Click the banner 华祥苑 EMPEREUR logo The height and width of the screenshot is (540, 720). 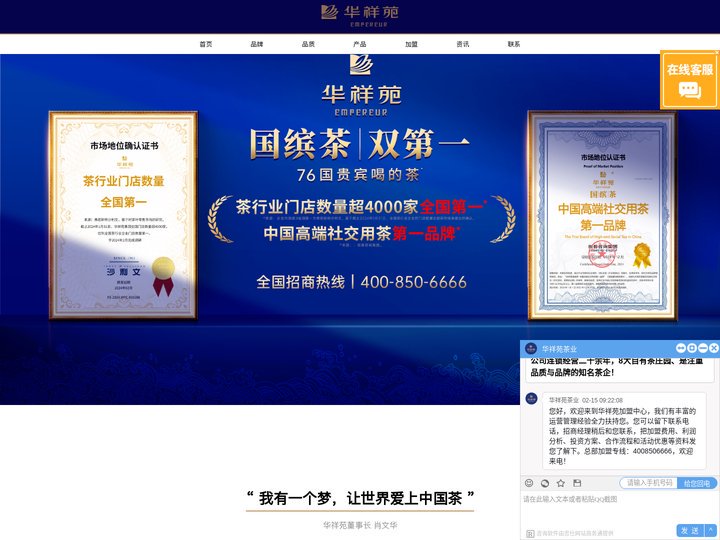(x=361, y=86)
